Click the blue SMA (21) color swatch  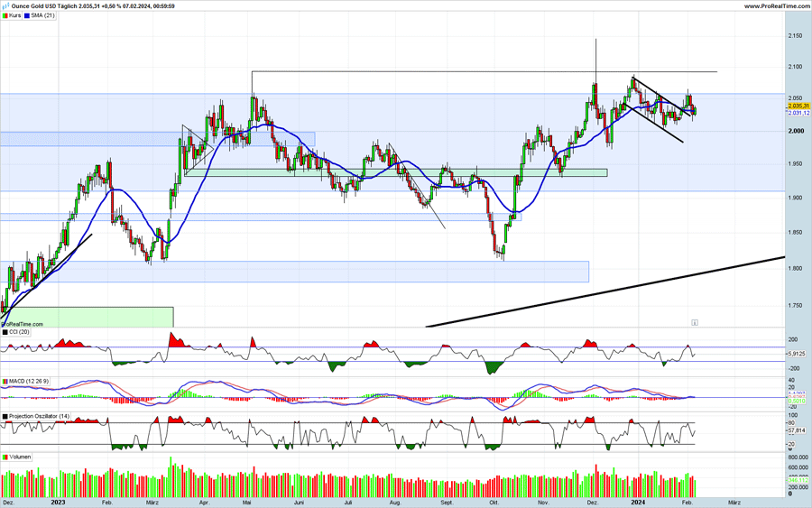[x=29, y=15]
